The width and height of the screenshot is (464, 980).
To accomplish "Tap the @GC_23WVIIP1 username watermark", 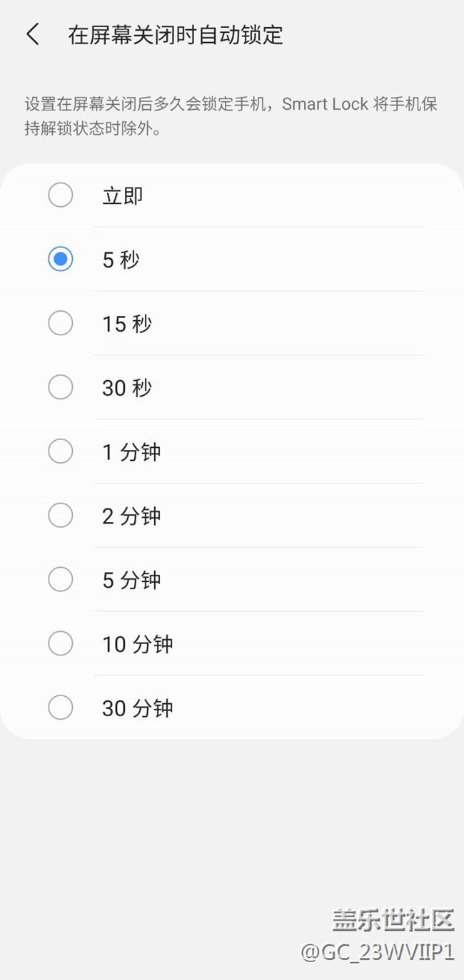I will (x=378, y=951).
